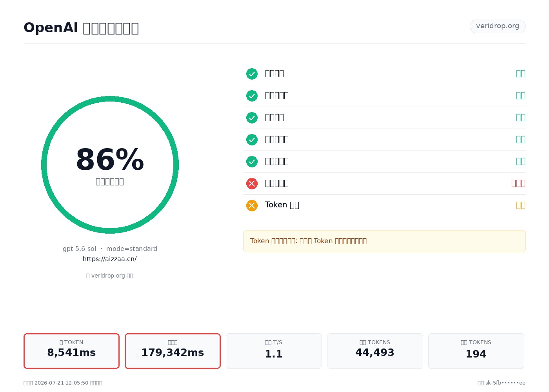Click the masked key sk-5fb••••••ee
The image size is (549, 392).
tap(505, 383)
